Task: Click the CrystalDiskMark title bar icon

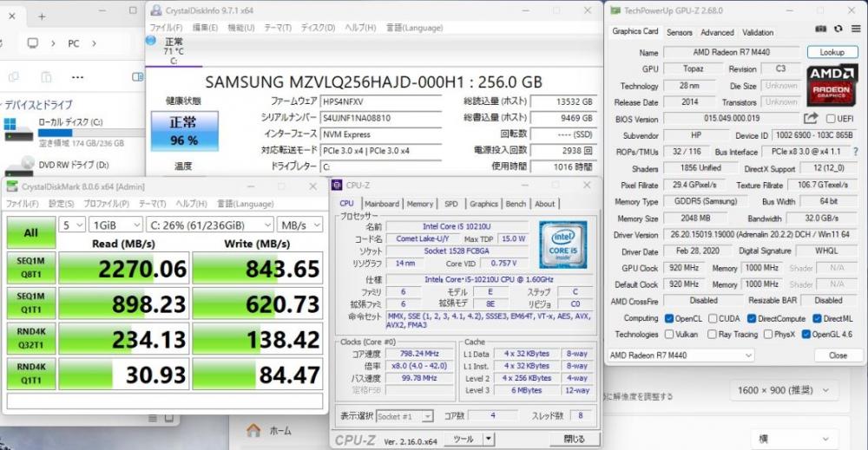Action: (12, 187)
